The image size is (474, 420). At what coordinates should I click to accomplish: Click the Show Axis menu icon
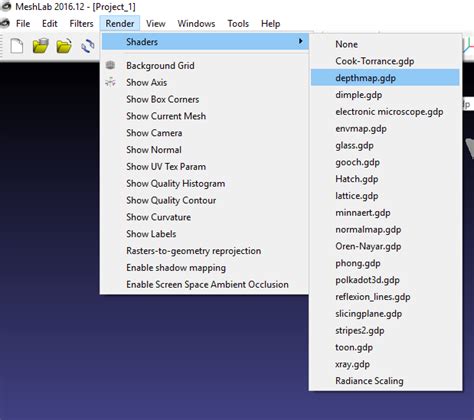(x=110, y=82)
